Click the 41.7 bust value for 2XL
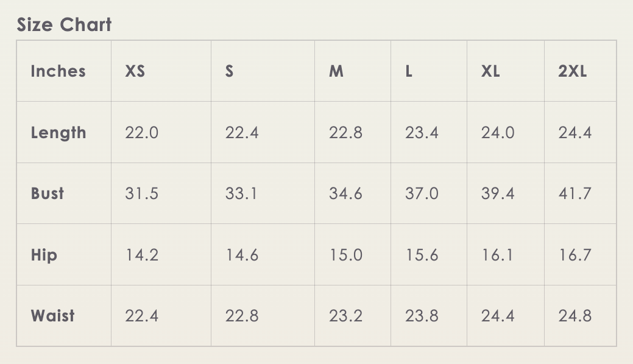Viewport: 633px width, 364px height. (575, 194)
